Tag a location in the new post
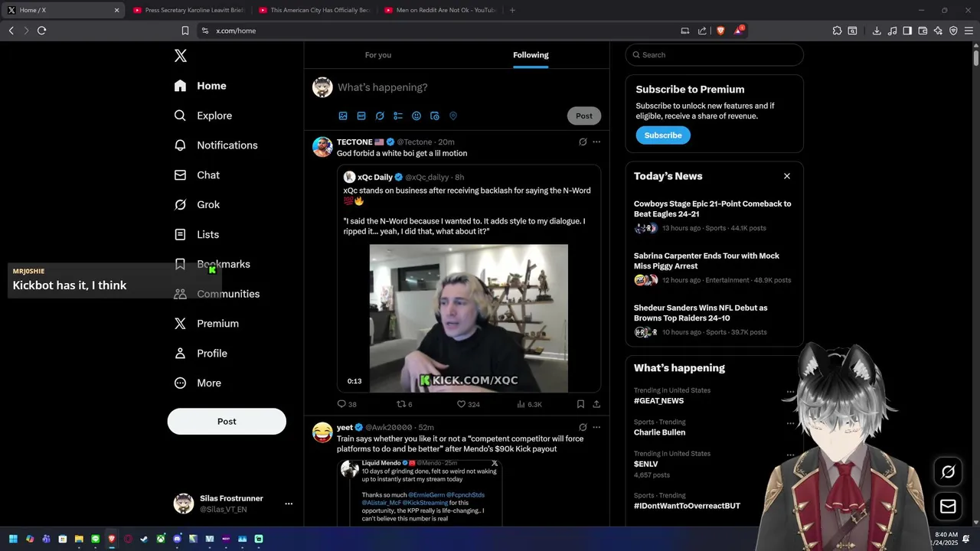Screen dimensions: 980x551 click(x=453, y=116)
